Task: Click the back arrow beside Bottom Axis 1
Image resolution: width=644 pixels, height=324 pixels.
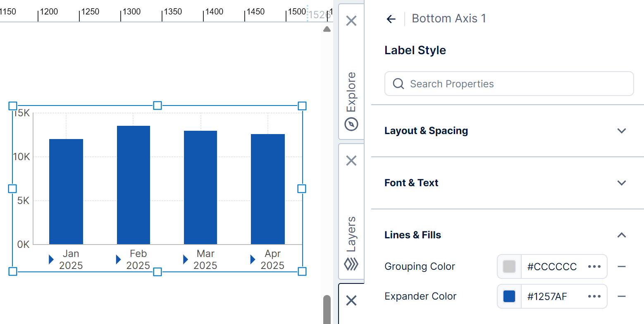Action: (391, 18)
